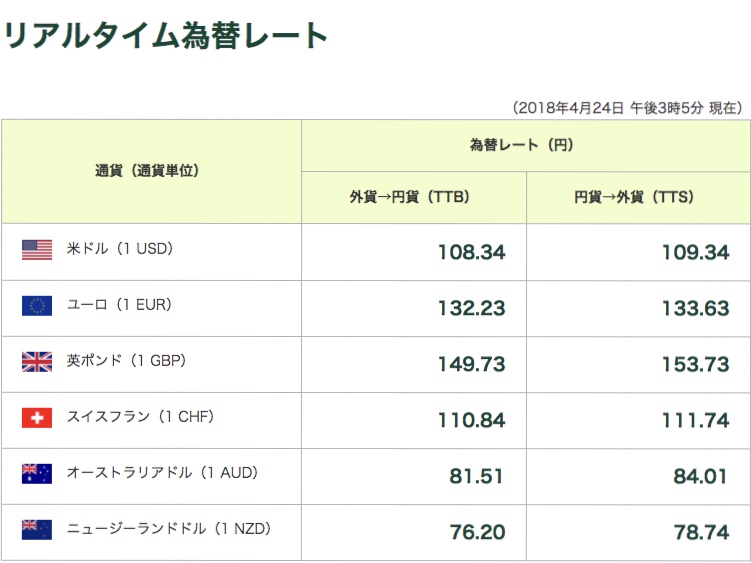This screenshot has width=751, height=563.
Task: Select the ユーロ (1 EUR) currency label
Action: pos(118,305)
